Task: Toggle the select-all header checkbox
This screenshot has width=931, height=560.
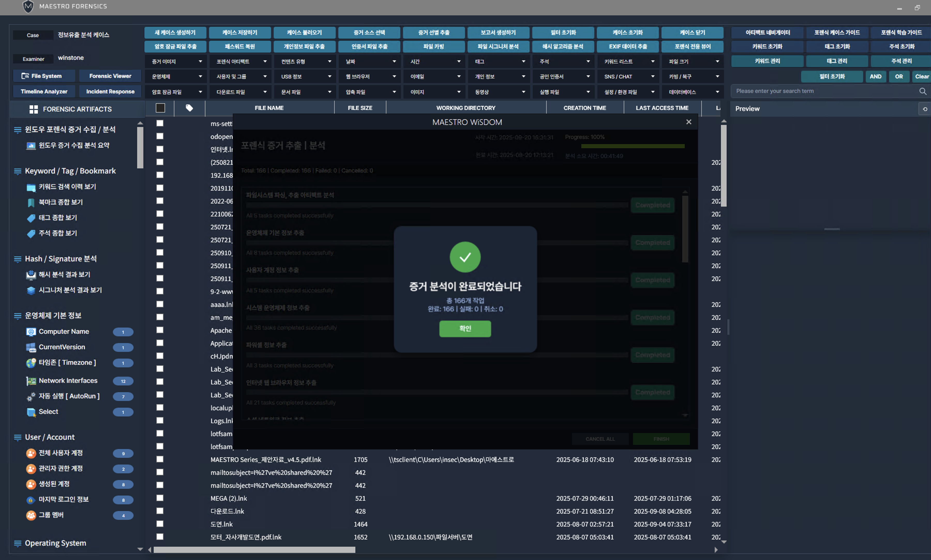Action: pos(160,108)
